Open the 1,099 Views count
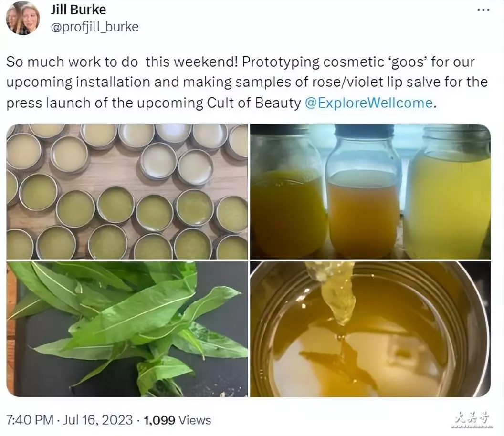This screenshot has width=504, height=436. point(177,420)
